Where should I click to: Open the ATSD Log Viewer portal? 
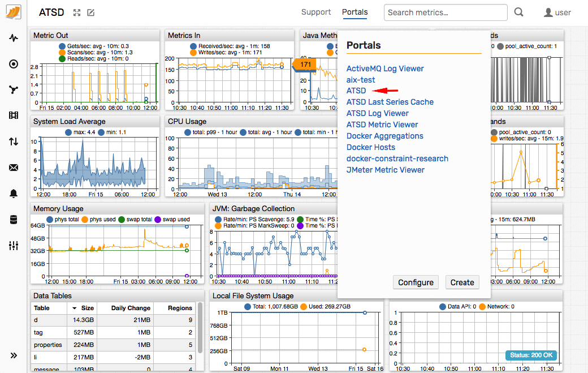click(x=377, y=113)
